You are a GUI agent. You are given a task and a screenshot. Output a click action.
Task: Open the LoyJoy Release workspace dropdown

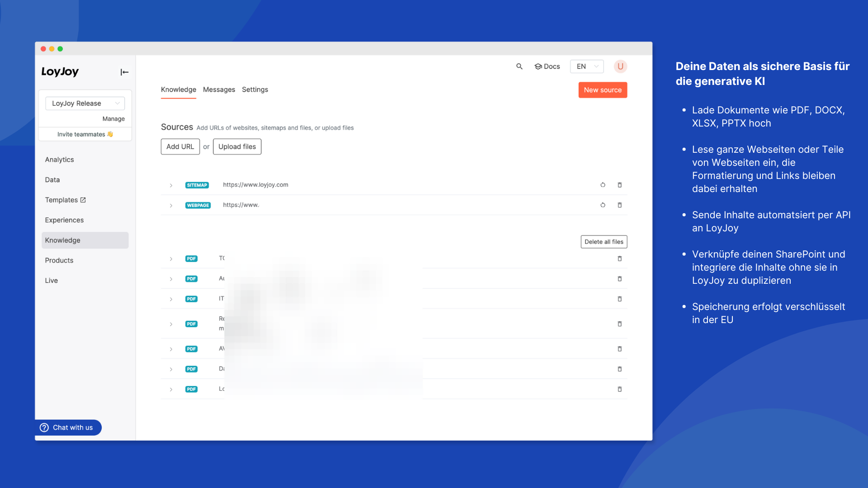click(x=85, y=103)
